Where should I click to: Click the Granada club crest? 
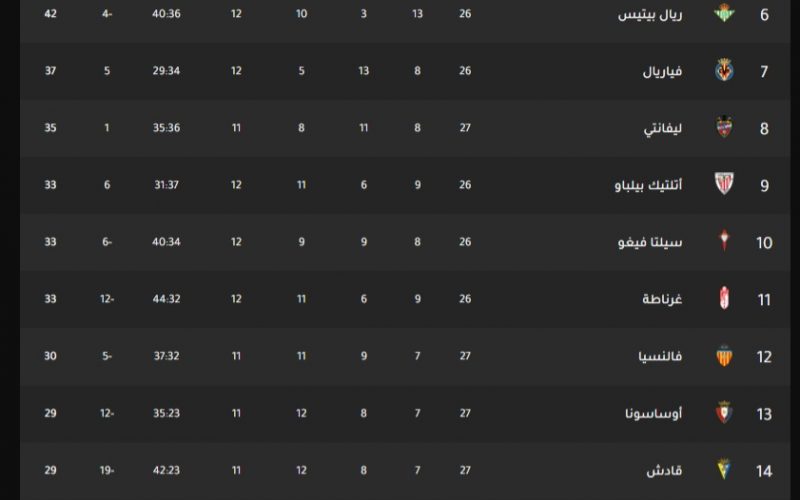click(724, 298)
